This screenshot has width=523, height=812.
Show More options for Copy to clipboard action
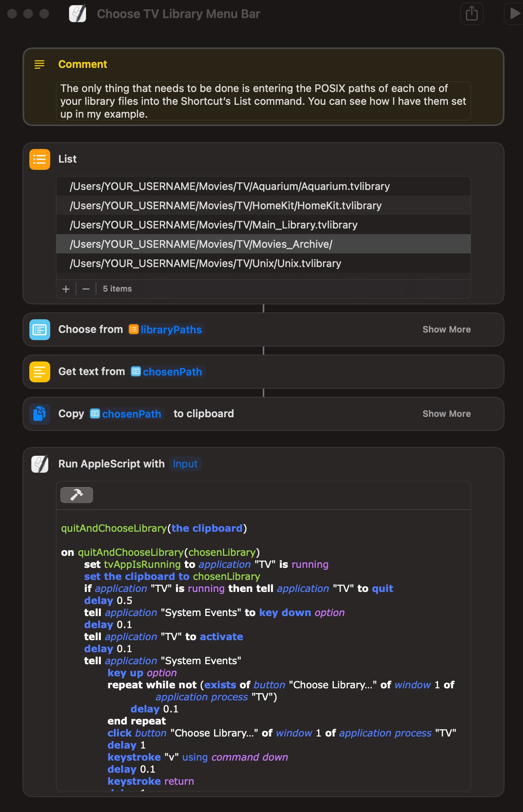pyautogui.click(x=447, y=414)
